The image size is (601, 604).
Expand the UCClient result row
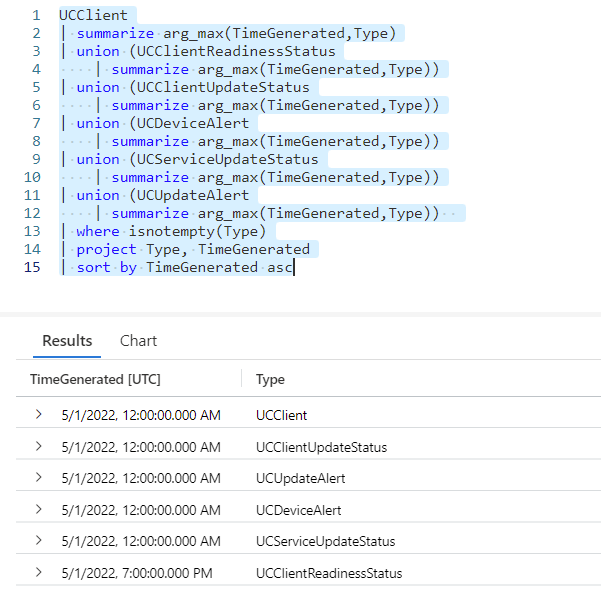tap(39, 414)
